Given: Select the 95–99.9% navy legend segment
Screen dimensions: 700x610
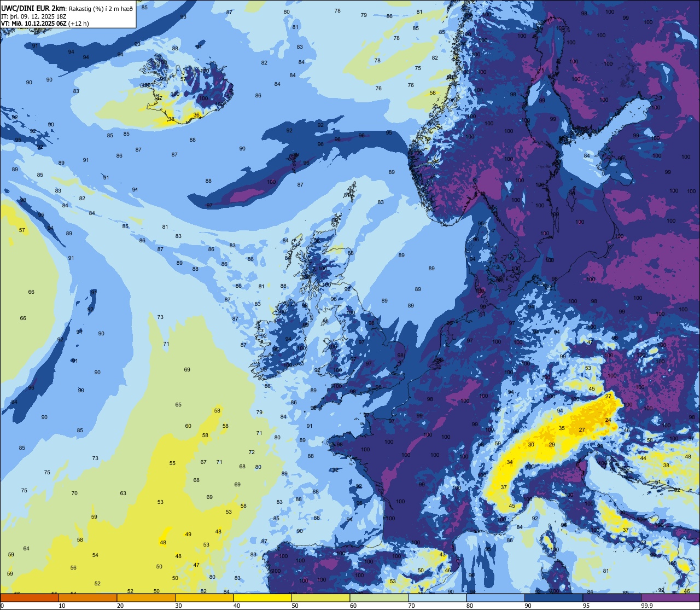Looking at the screenshot, I should (x=612, y=598).
